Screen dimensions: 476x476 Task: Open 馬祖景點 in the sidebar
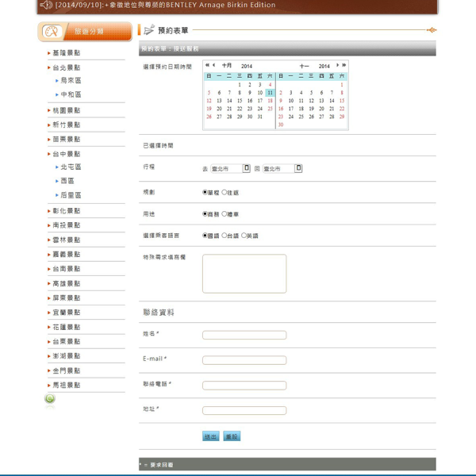tap(67, 385)
